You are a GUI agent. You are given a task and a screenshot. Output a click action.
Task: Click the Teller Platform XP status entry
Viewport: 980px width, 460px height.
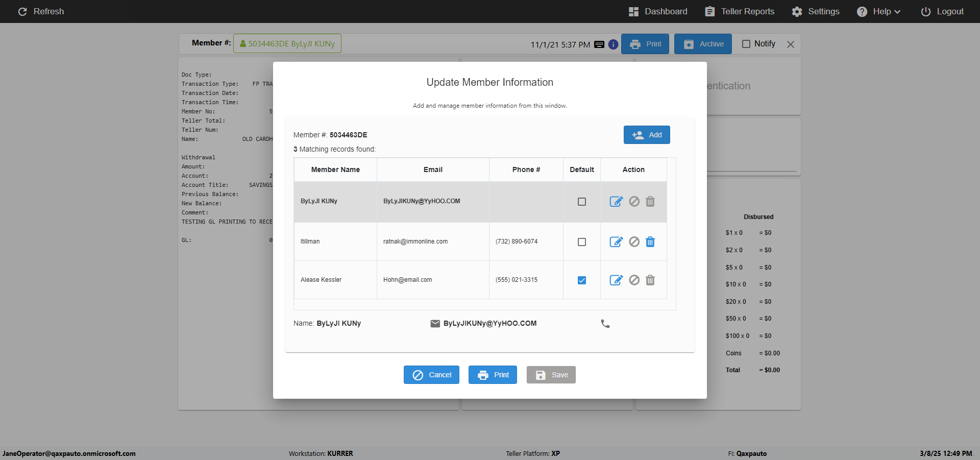[x=533, y=453]
